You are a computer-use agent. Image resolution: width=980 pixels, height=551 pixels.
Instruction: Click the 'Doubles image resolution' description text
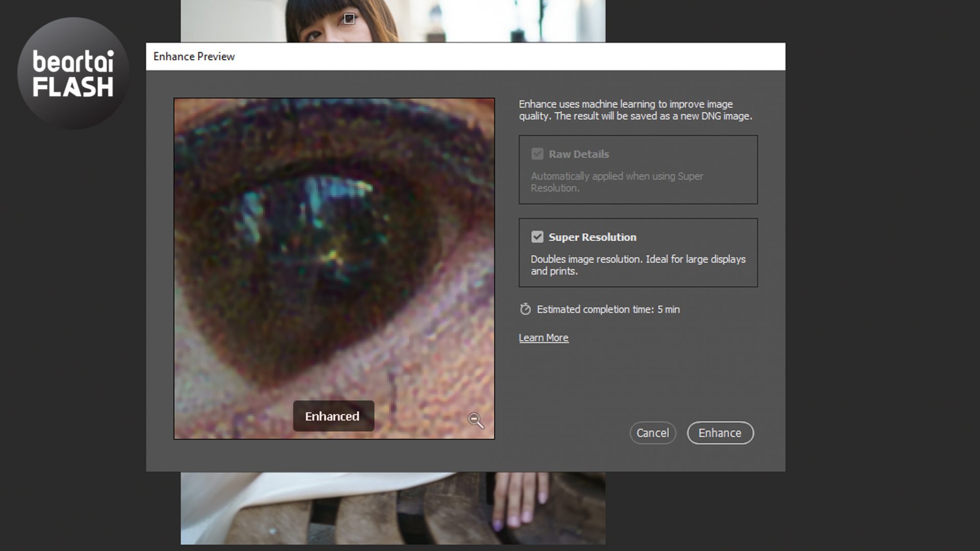(638, 265)
